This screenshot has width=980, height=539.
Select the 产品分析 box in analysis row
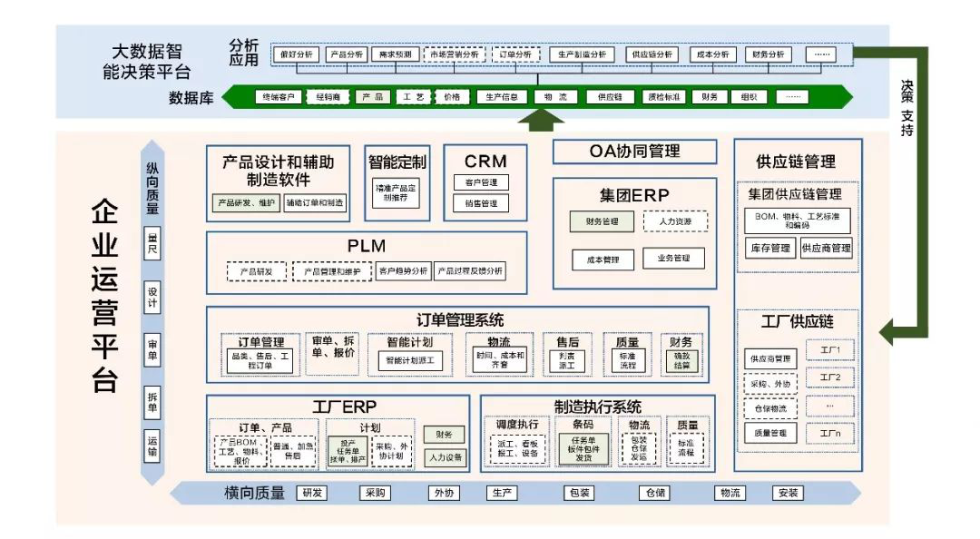(x=345, y=54)
